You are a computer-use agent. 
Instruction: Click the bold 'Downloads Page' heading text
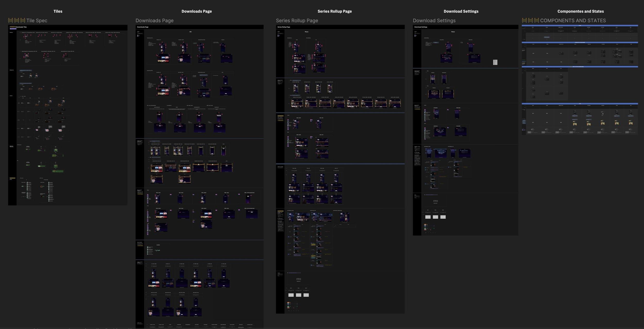coord(197,11)
